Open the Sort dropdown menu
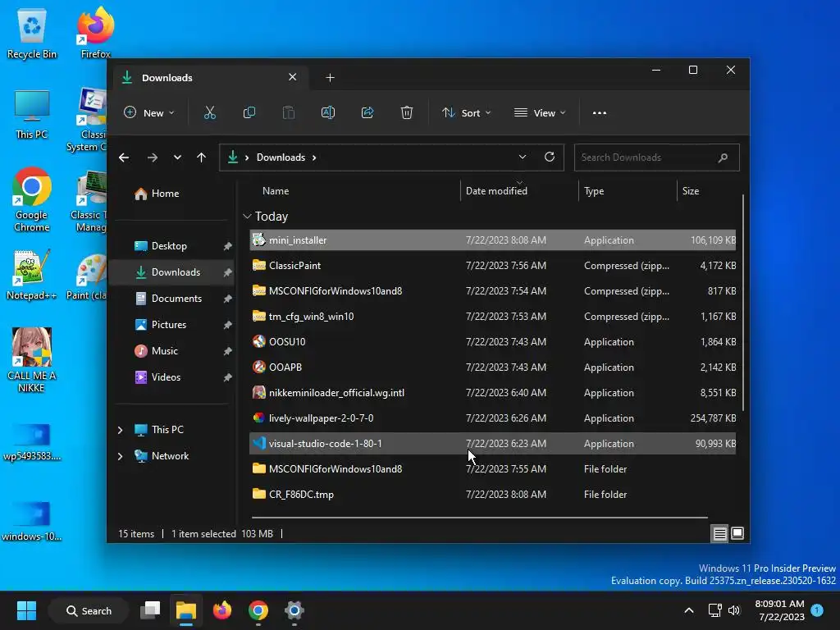840x630 pixels. tap(466, 113)
